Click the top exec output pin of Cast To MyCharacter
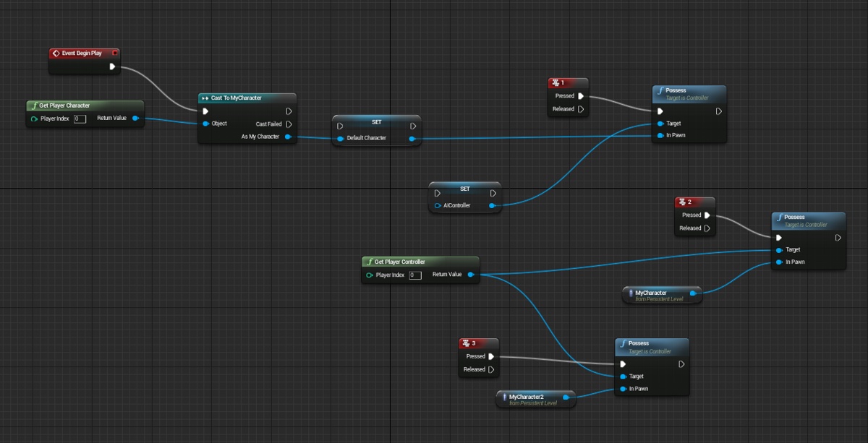Screen dimensions: 868x443 point(289,111)
